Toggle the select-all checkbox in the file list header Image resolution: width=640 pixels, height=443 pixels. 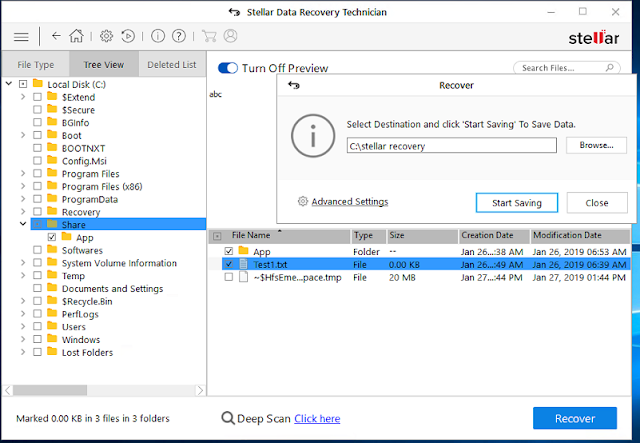(217, 236)
